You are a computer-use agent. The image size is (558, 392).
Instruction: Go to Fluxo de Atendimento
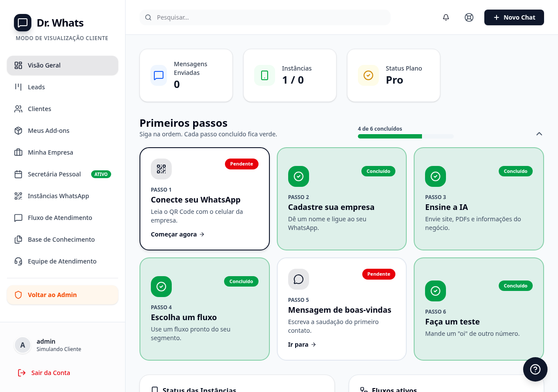coord(62,218)
